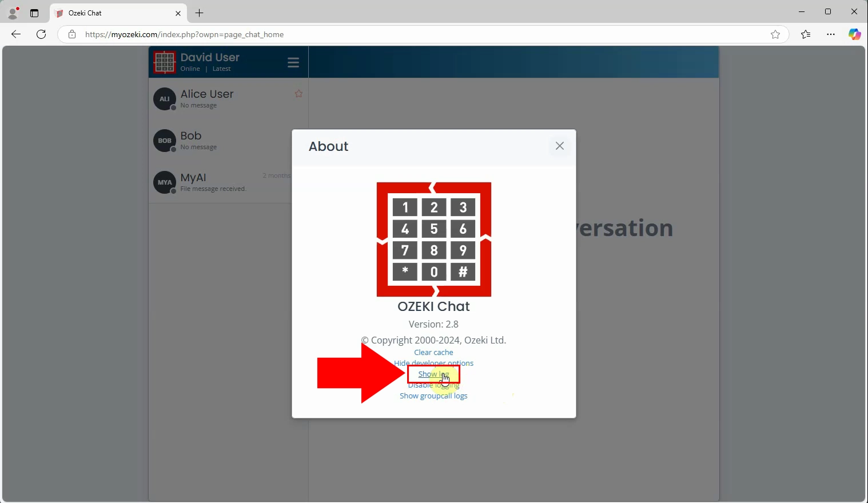Click Disable logging link

coord(433,385)
